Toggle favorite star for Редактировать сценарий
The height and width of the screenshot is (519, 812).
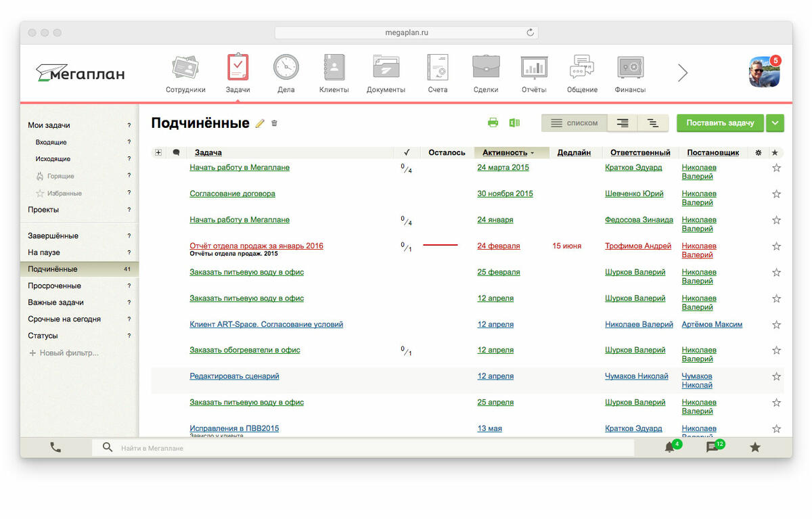pos(776,377)
